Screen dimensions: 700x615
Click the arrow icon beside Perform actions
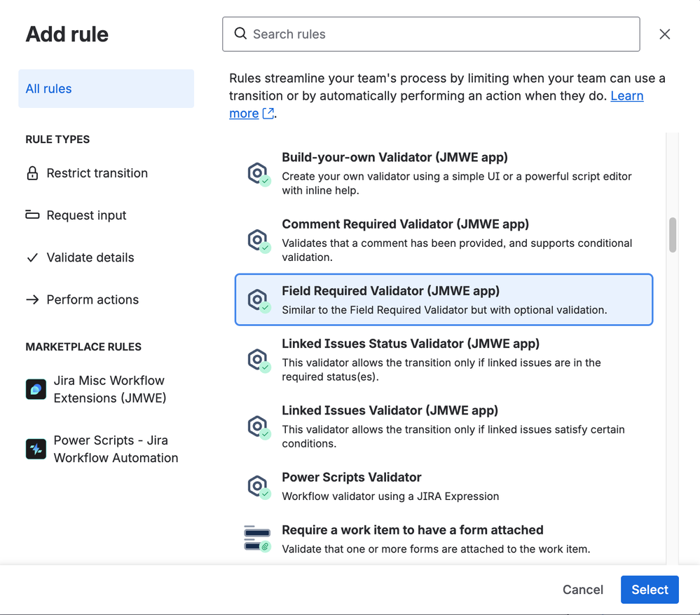tap(32, 299)
